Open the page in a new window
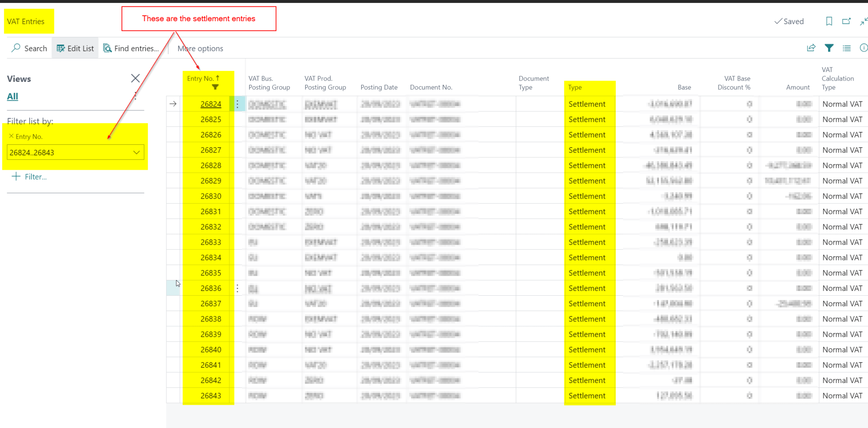 (846, 21)
